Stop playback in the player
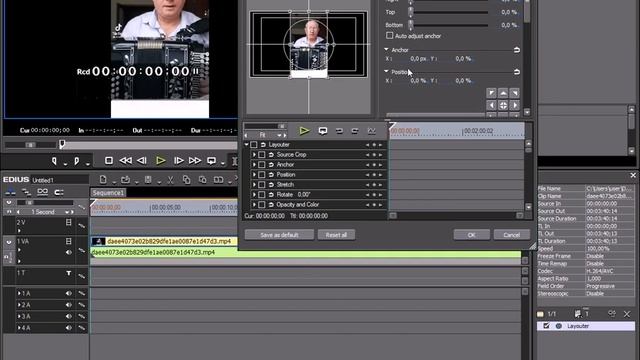Viewport: 640px width, 360px height. (x=109, y=161)
